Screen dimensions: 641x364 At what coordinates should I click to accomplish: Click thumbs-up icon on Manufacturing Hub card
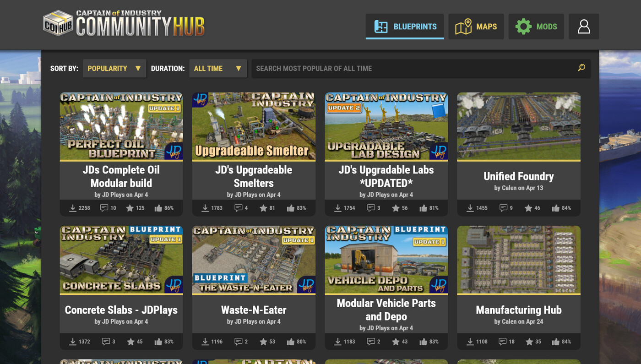(x=555, y=342)
